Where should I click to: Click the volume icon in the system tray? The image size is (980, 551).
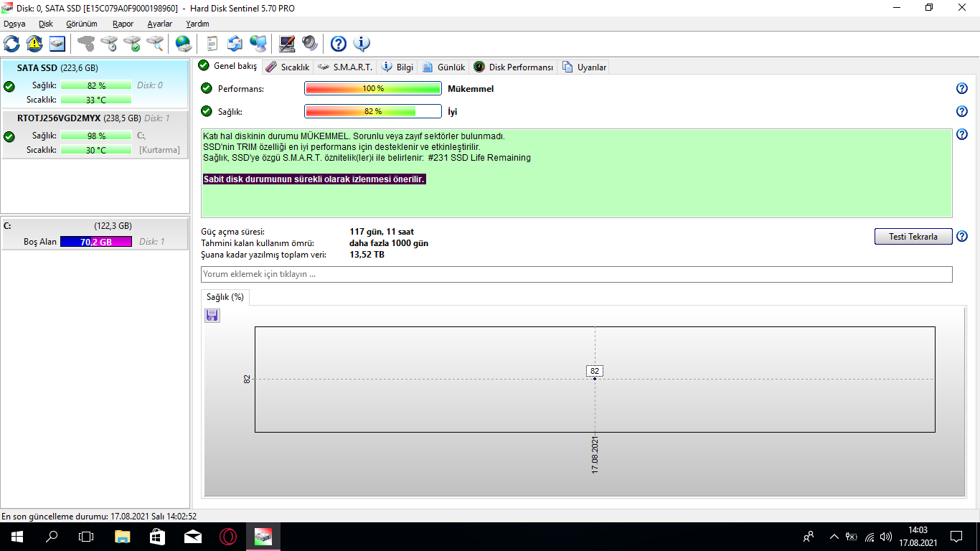pyautogui.click(x=887, y=537)
